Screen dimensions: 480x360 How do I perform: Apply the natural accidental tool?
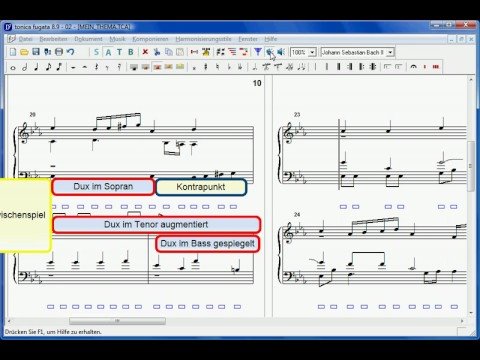click(x=217, y=67)
